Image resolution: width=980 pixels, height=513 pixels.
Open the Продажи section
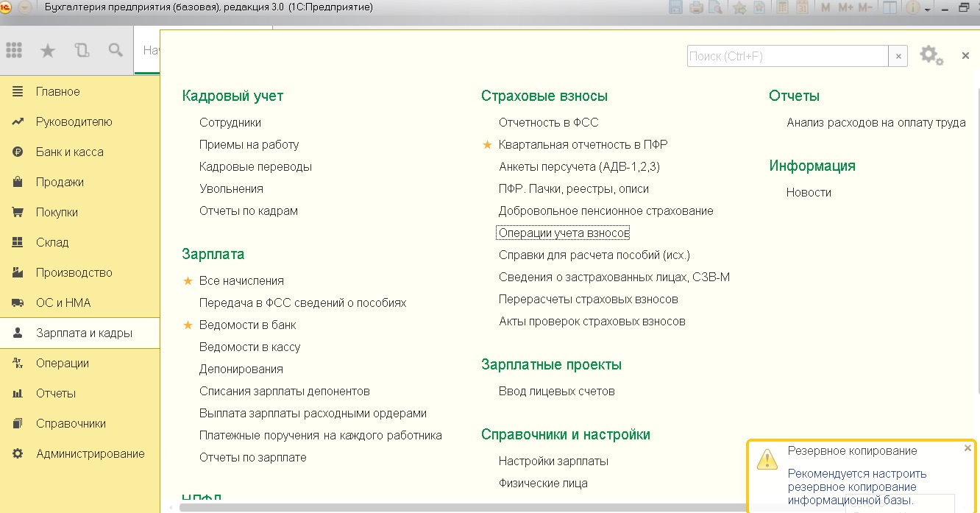pos(79,182)
